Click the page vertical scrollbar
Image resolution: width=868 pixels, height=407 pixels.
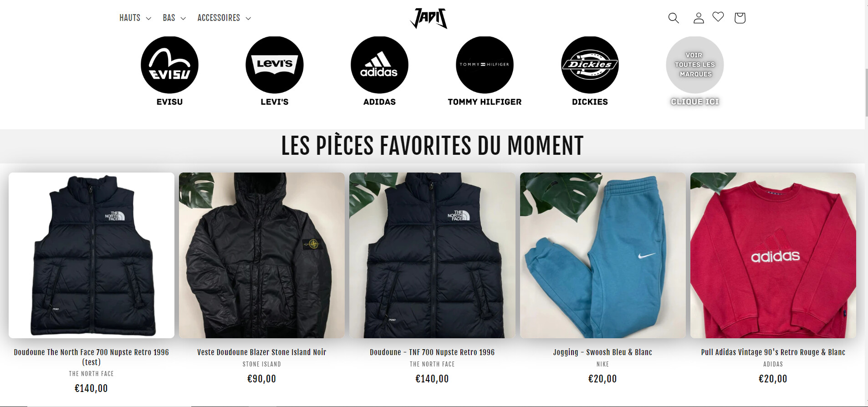(866, 203)
